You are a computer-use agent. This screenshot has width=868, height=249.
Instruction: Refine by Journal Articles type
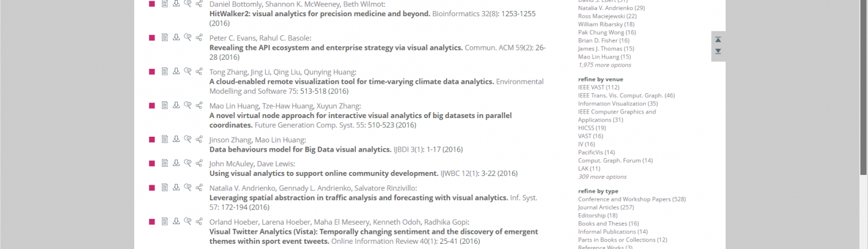tap(606, 207)
